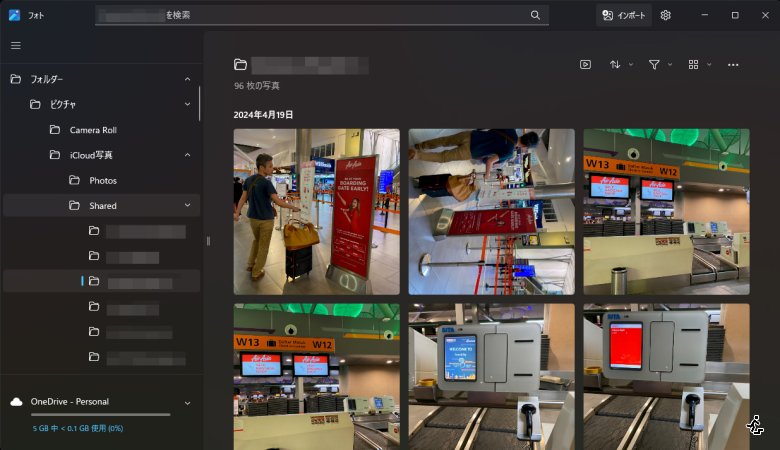
Task: Select the Photos folder under iCloud写真
Action: point(103,181)
